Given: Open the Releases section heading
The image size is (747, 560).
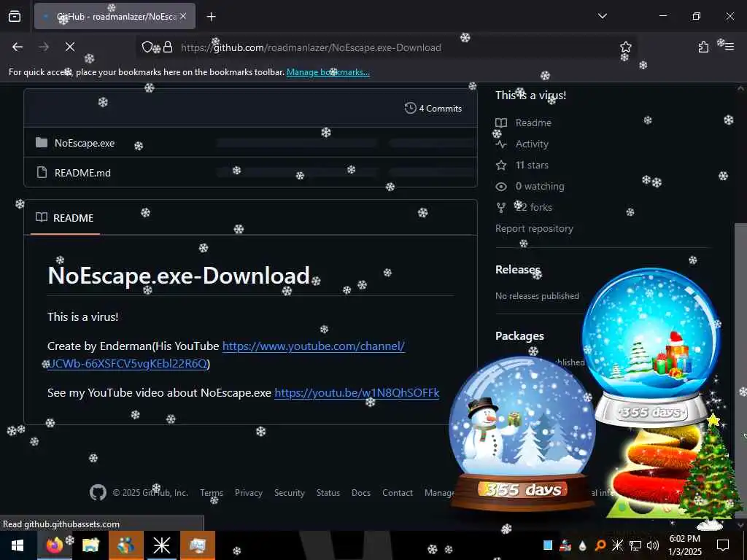Looking at the screenshot, I should pyautogui.click(x=518, y=270).
